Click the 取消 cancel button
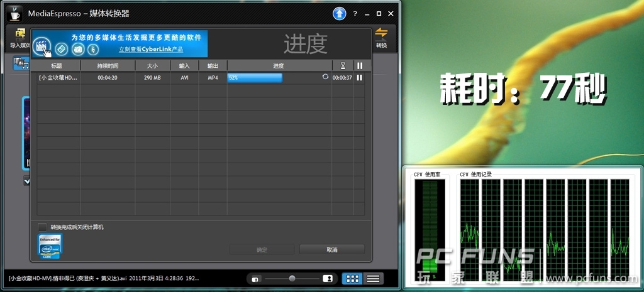644x292 pixels. tap(331, 249)
